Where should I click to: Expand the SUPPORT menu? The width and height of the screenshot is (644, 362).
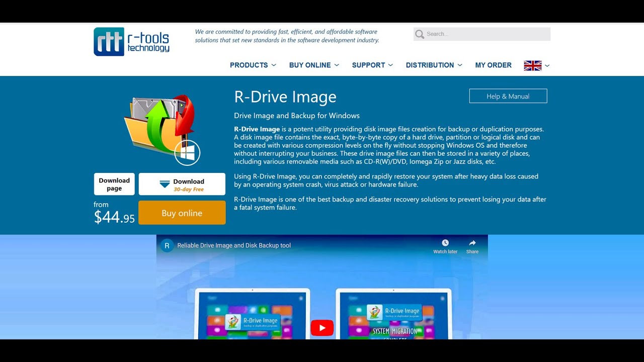(x=372, y=65)
